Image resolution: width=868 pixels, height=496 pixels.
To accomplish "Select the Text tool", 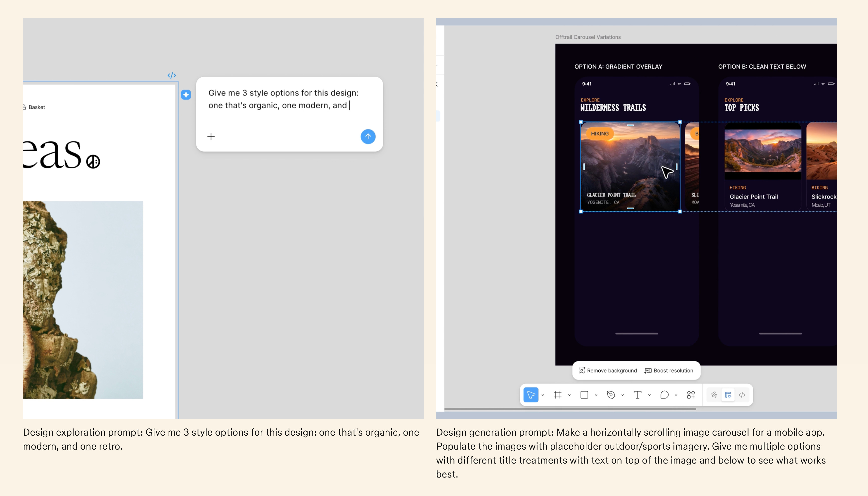I will (638, 395).
